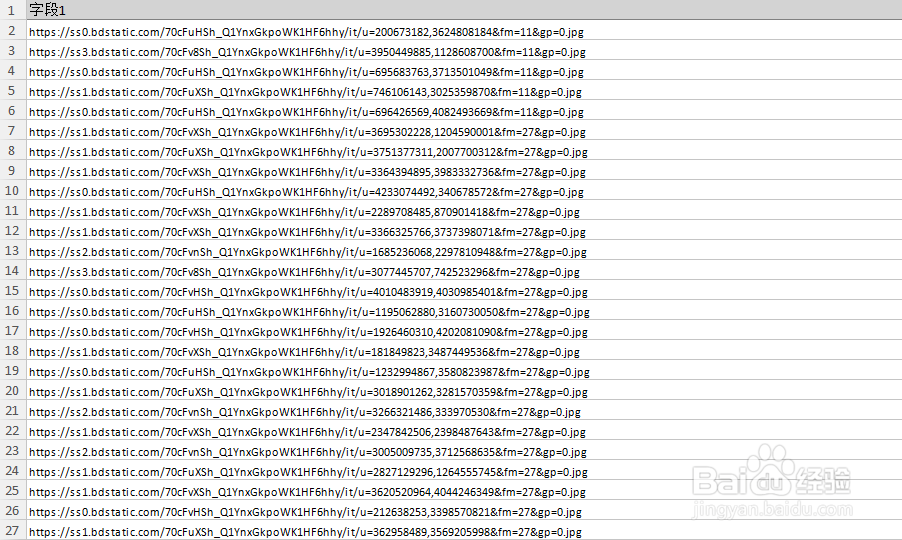Image resolution: width=902 pixels, height=540 pixels.
Task: Select the URL cell containing u=3077445707
Action: click(464, 270)
